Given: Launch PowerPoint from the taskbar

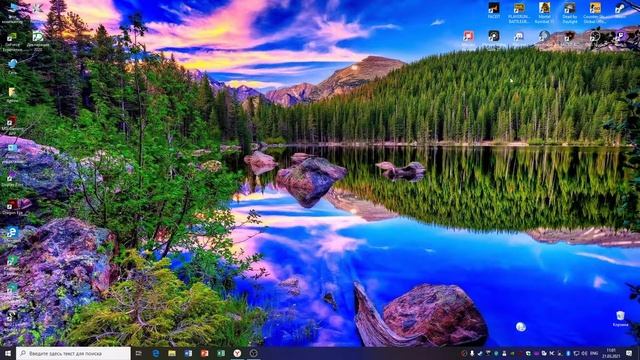Looking at the screenshot, I should [x=204, y=353].
